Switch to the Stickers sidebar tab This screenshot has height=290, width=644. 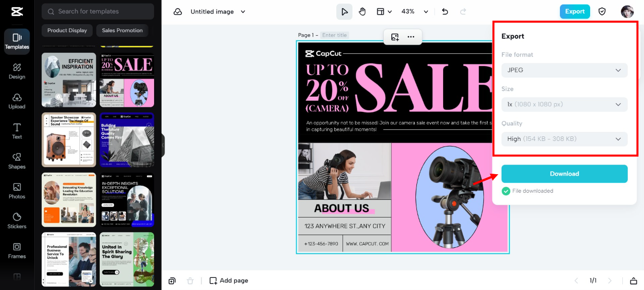(17, 220)
